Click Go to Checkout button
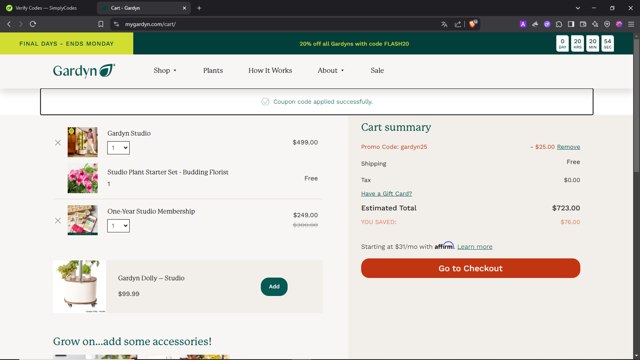640x360 pixels. (470, 268)
